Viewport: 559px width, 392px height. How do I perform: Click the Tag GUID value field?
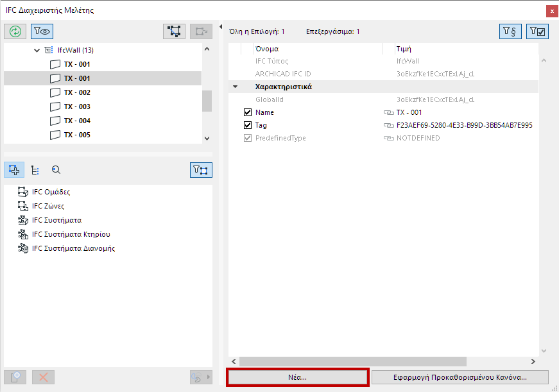coord(464,126)
